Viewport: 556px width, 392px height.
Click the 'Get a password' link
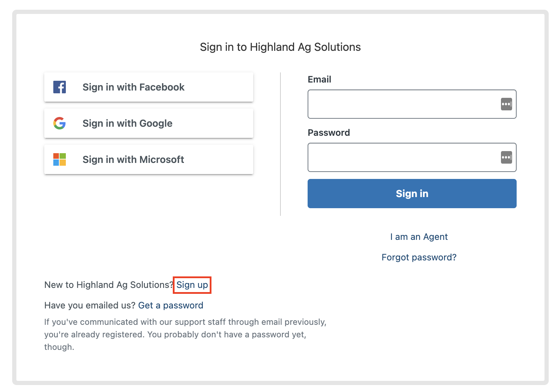click(x=171, y=305)
